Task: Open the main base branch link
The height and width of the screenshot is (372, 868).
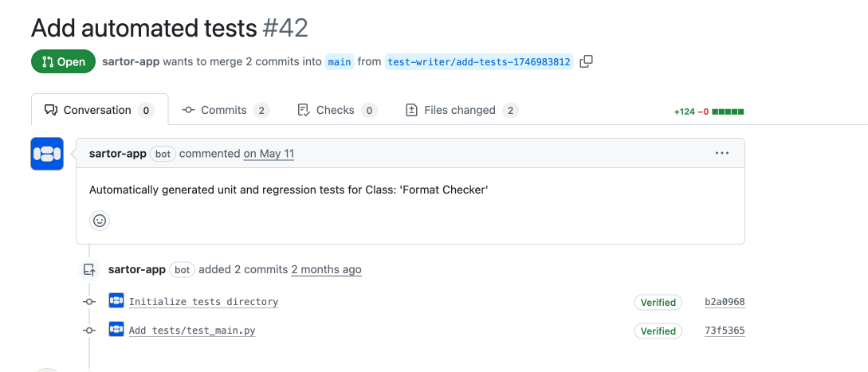Action: coord(340,61)
